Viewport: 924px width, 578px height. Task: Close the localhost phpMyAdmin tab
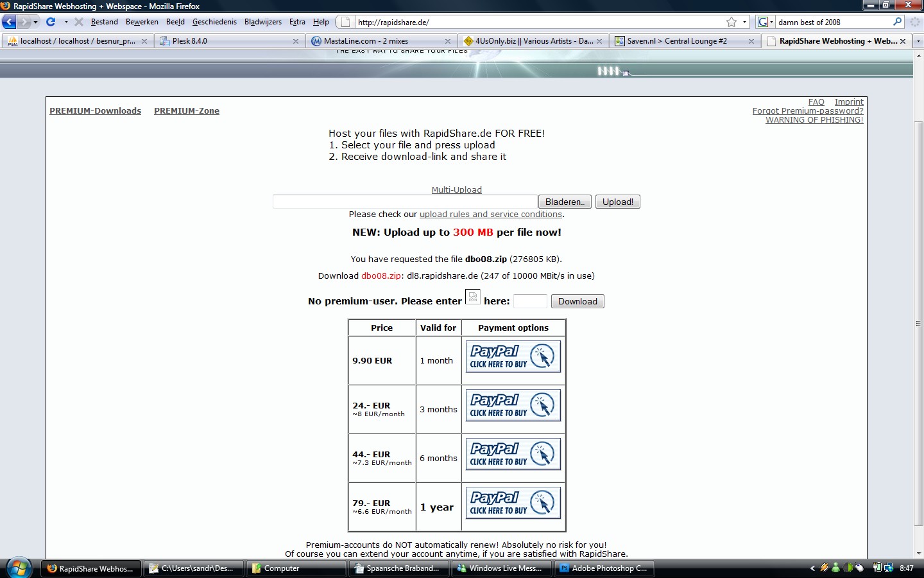point(144,41)
